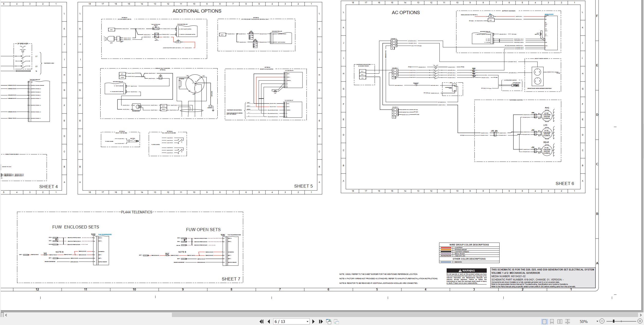644x325 pixels.
Task: Click the SCHEMATIC PART NUMBER 618-0421 line
Action: pos(527,279)
